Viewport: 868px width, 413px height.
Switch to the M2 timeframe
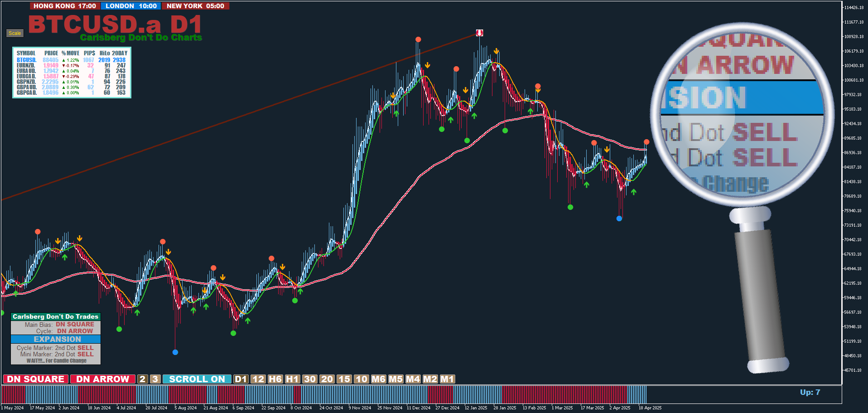click(430, 379)
